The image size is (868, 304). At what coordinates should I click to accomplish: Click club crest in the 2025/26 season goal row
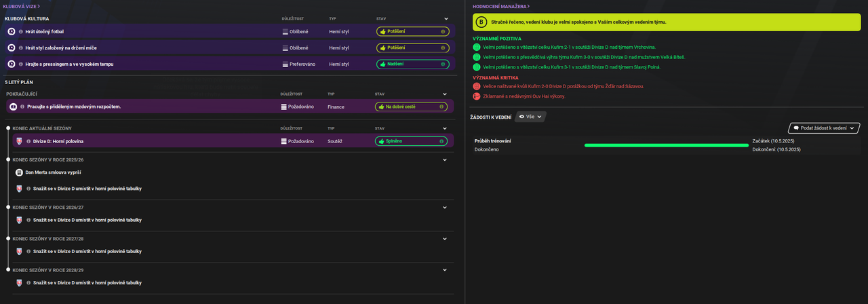tap(19, 189)
